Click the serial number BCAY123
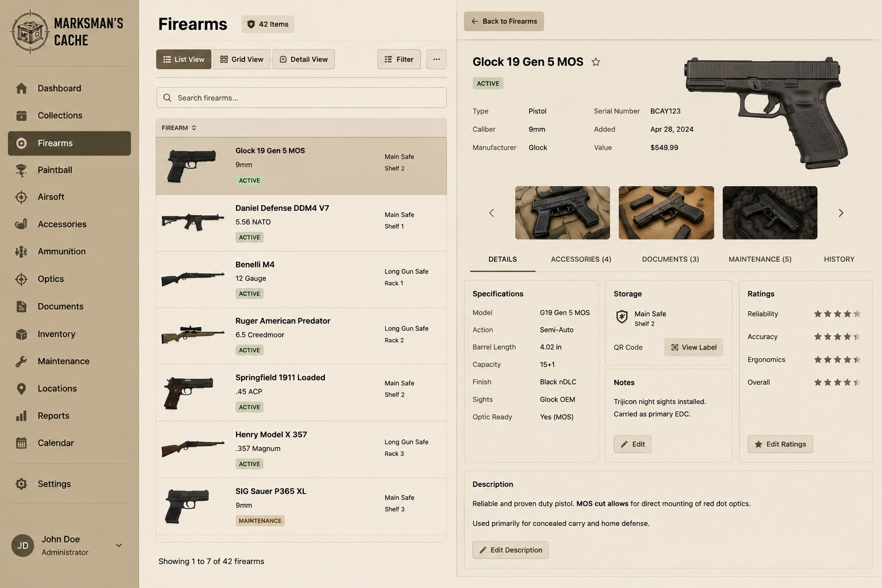The height and width of the screenshot is (588, 882). point(665,111)
